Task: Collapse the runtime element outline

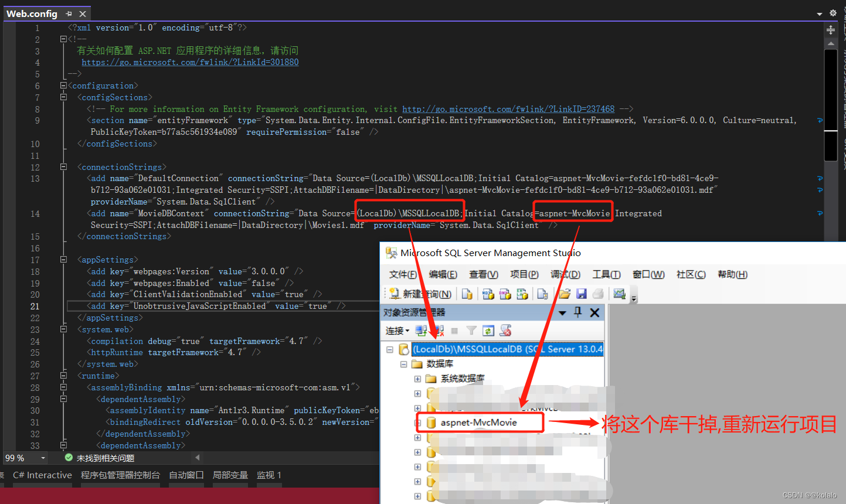Action: (x=63, y=376)
